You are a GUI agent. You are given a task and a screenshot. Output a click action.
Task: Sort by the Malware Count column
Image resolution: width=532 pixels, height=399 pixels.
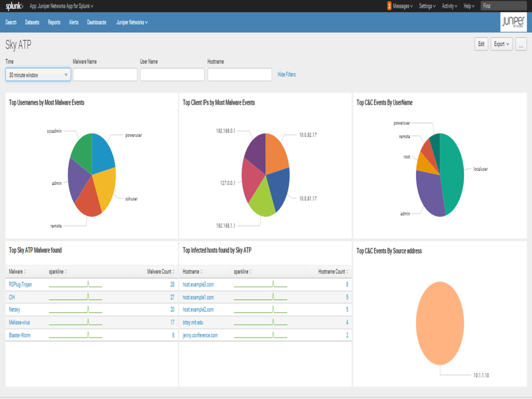[x=160, y=271]
